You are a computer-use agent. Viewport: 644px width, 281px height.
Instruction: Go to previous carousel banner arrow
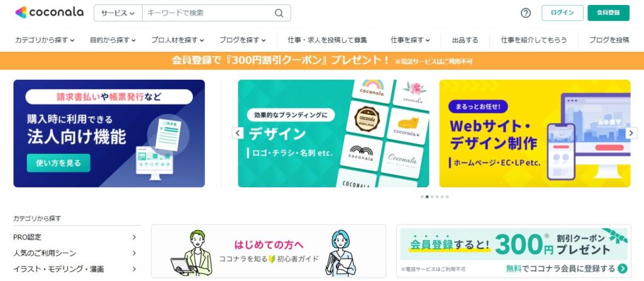tap(237, 133)
